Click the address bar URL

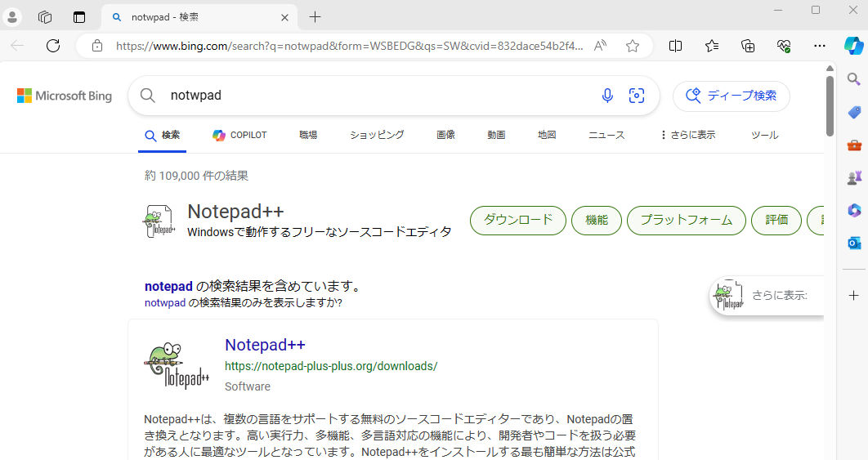pos(349,46)
